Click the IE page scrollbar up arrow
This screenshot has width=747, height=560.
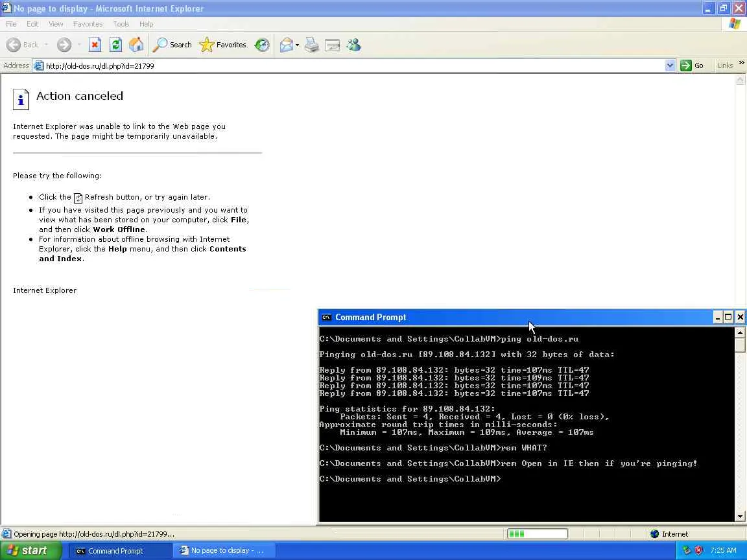(740, 80)
